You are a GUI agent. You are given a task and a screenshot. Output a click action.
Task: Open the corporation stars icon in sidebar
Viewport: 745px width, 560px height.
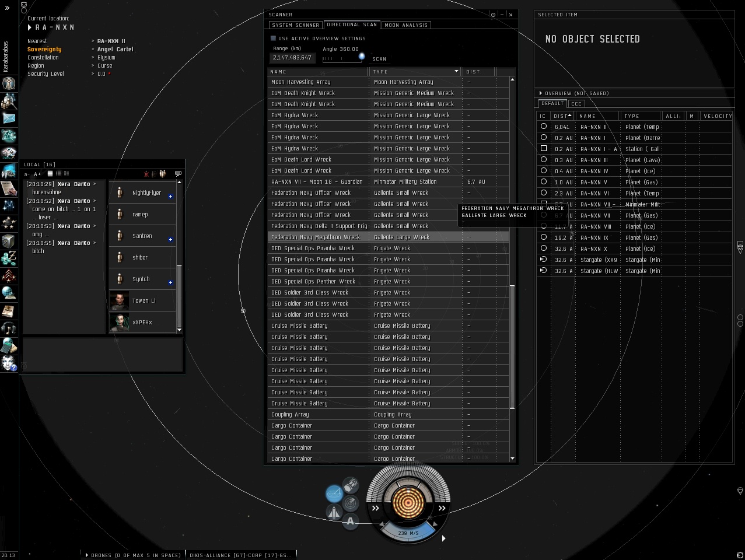pos(9,223)
